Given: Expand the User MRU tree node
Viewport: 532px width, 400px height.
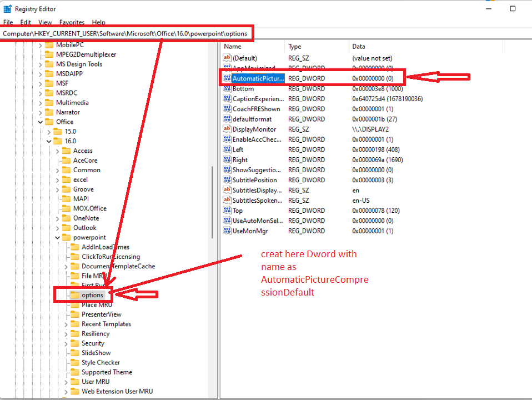Looking at the screenshot, I should coord(66,382).
